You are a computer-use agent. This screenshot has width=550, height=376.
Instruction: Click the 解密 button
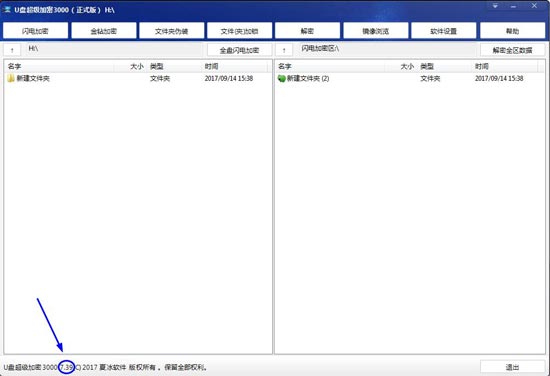coord(308,31)
